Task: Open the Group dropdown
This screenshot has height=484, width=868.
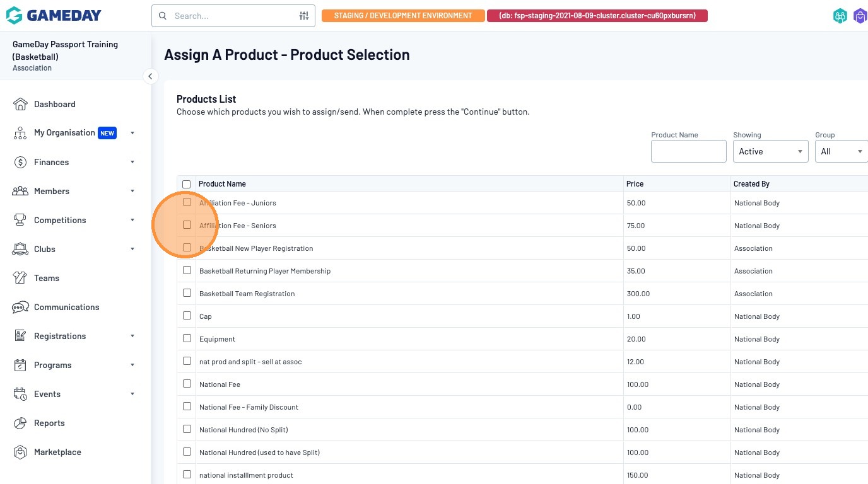Action: 841,151
